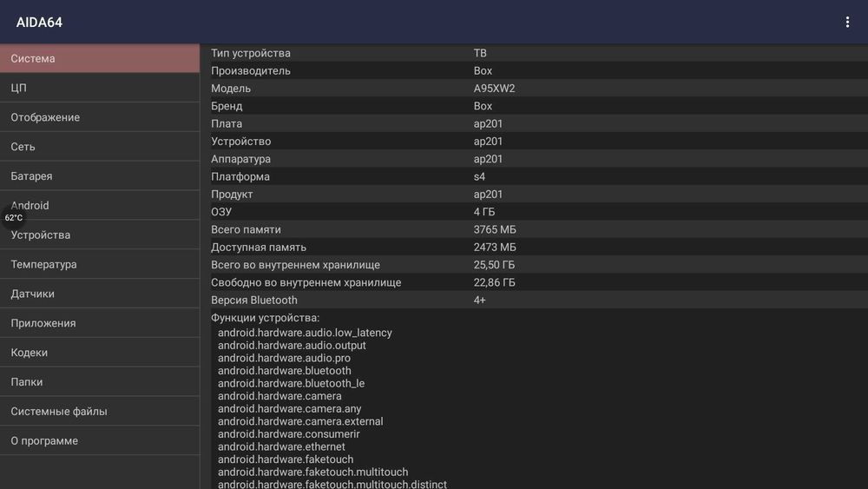Open the Отображение section
The width and height of the screenshot is (868, 489).
point(100,117)
